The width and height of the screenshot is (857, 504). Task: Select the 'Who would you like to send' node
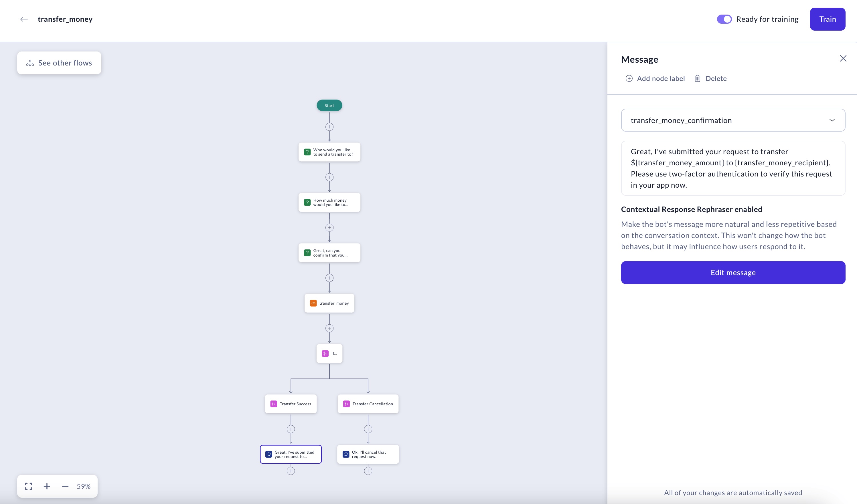click(329, 152)
